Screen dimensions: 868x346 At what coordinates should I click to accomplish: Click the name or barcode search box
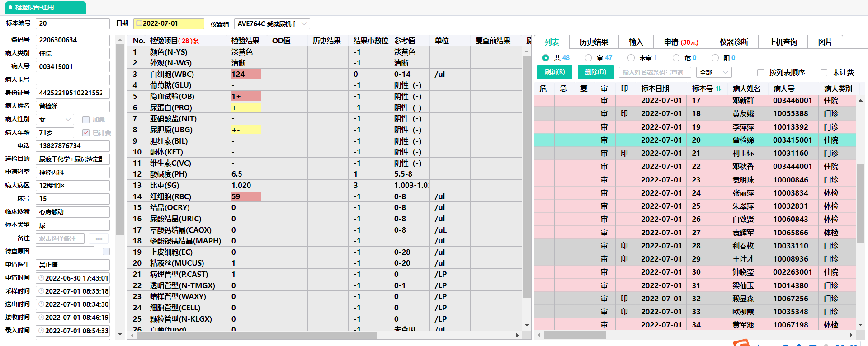656,72
